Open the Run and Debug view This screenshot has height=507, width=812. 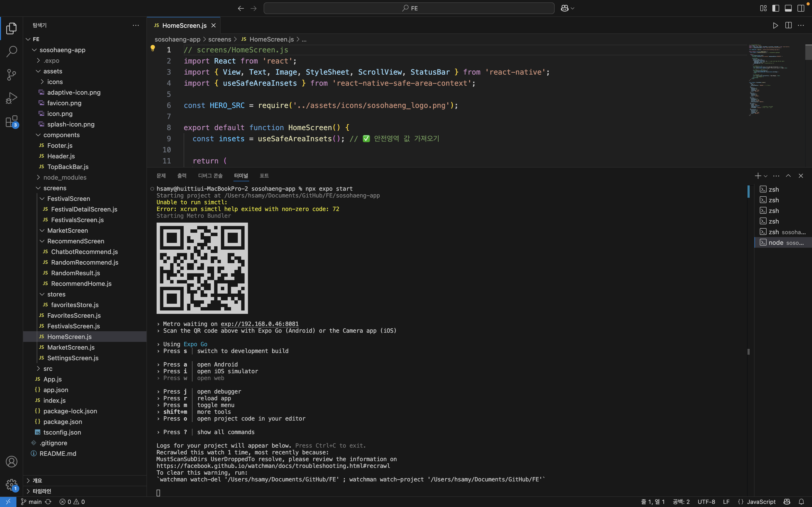[11, 98]
